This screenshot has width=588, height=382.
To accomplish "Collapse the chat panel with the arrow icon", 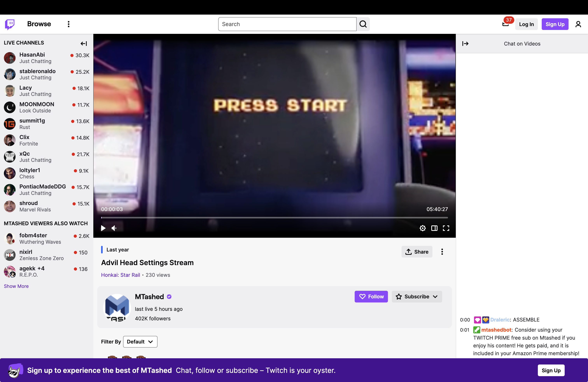I will 465,43.
